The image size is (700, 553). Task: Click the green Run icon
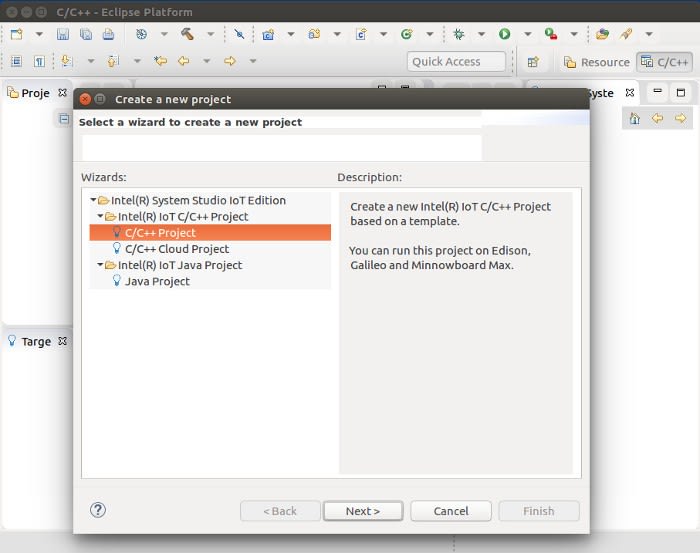pyautogui.click(x=504, y=34)
